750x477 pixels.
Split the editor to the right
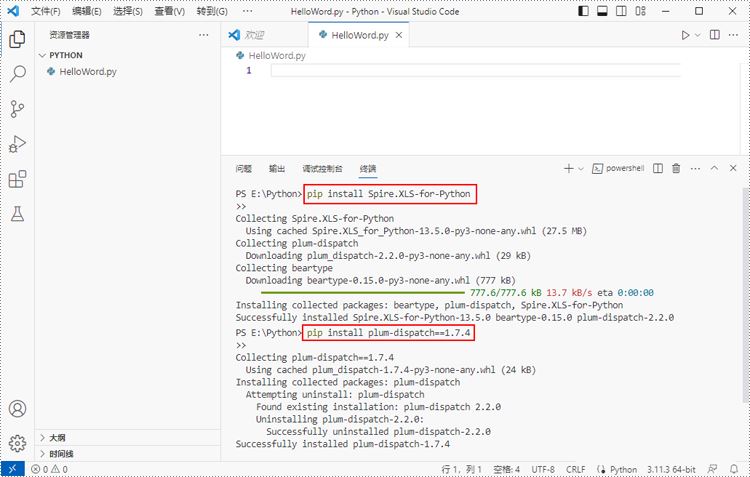coord(715,35)
